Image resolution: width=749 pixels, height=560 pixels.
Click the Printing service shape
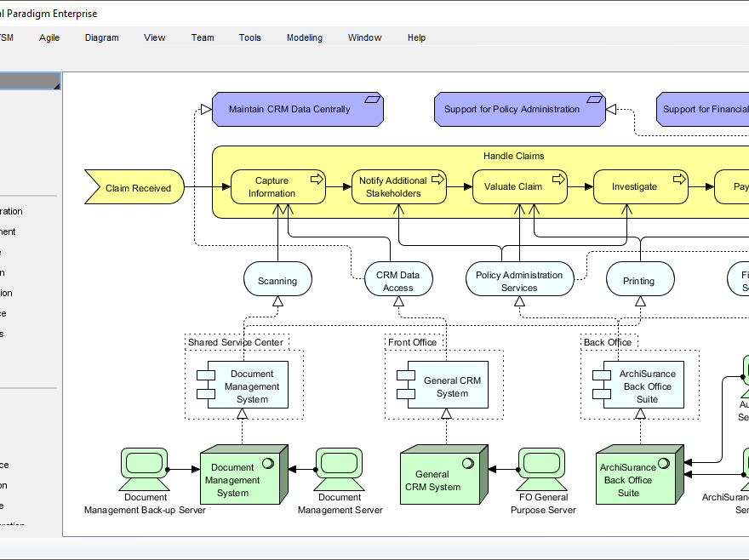coord(639,279)
